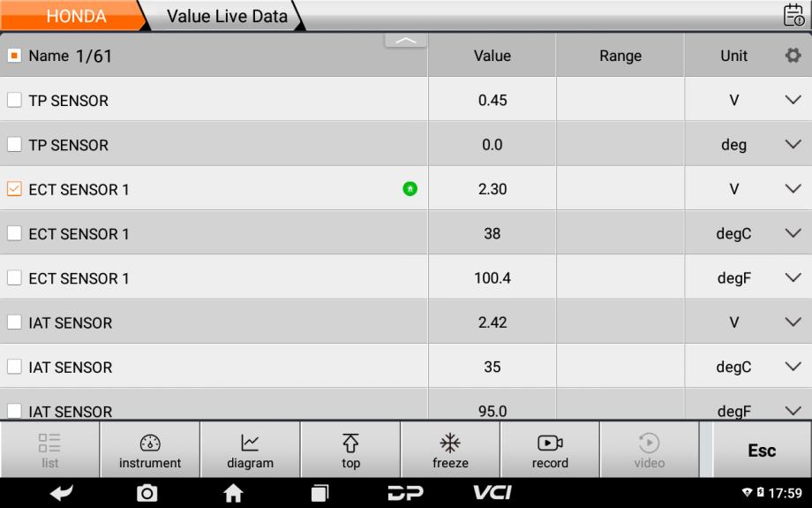Switch to the diagram graph view
The width and height of the screenshot is (812, 508).
pos(250,450)
